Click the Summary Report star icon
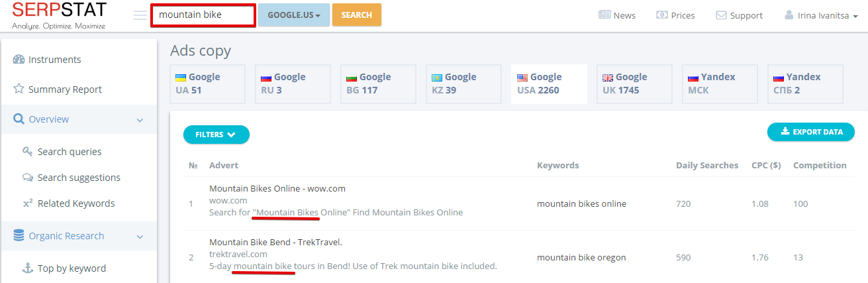This screenshot has height=283, width=868. click(x=19, y=89)
